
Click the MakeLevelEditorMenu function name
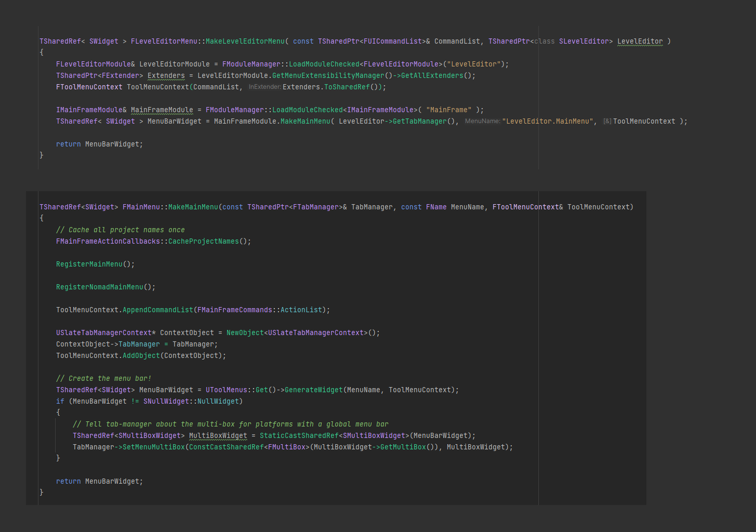coord(245,41)
